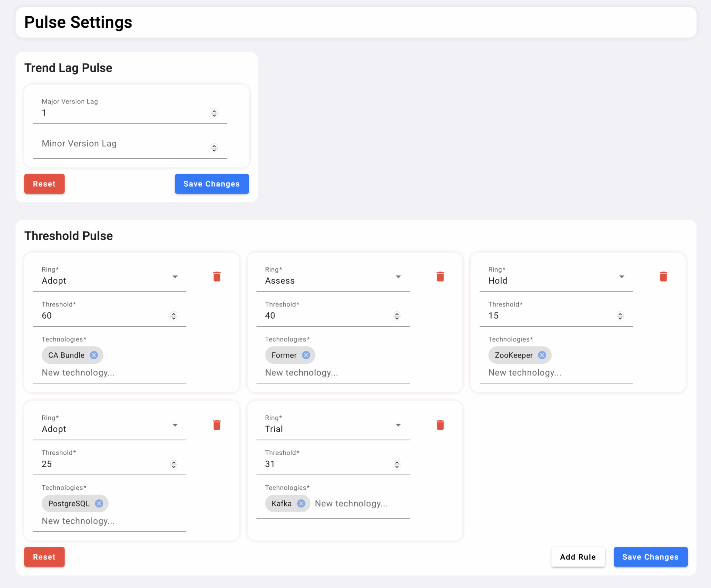Adjust stepper for threshold 31
The height and width of the screenshot is (588, 711).
397,464
